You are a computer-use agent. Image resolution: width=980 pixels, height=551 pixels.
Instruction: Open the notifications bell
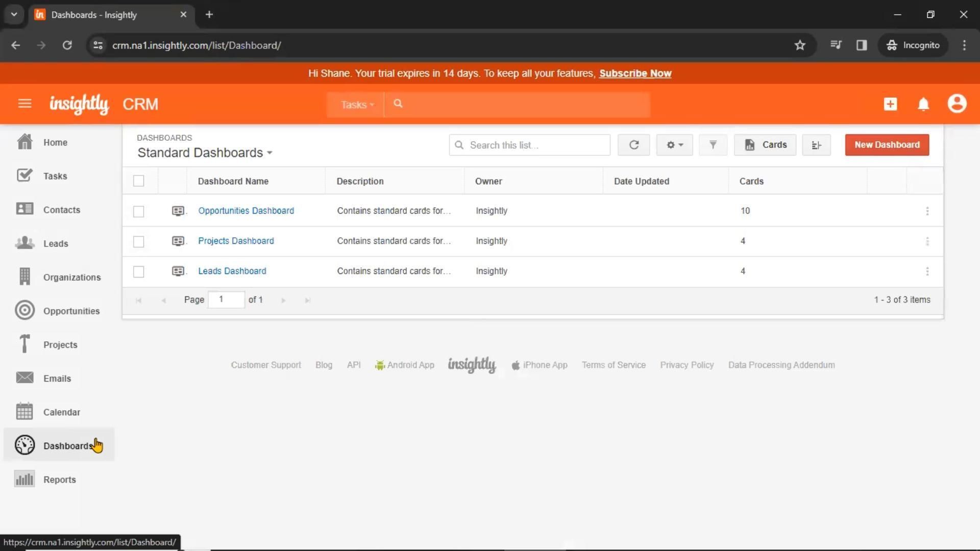(923, 104)
